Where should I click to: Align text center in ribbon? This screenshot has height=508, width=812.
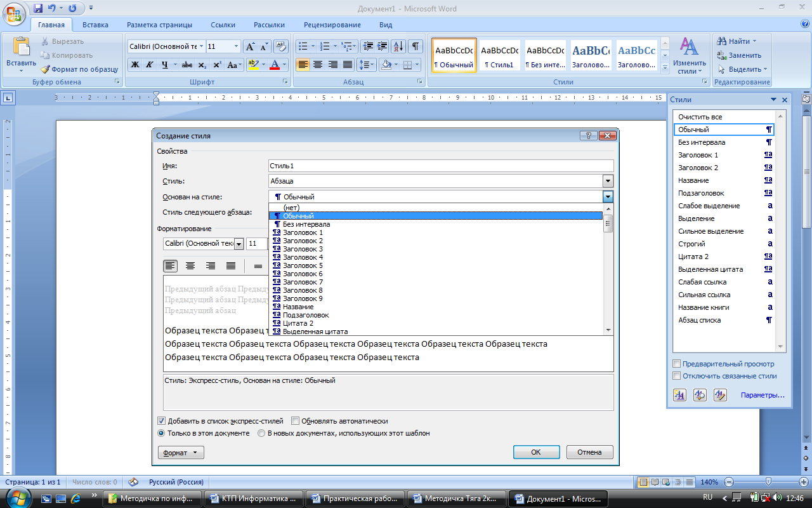(x=318, y=65)
